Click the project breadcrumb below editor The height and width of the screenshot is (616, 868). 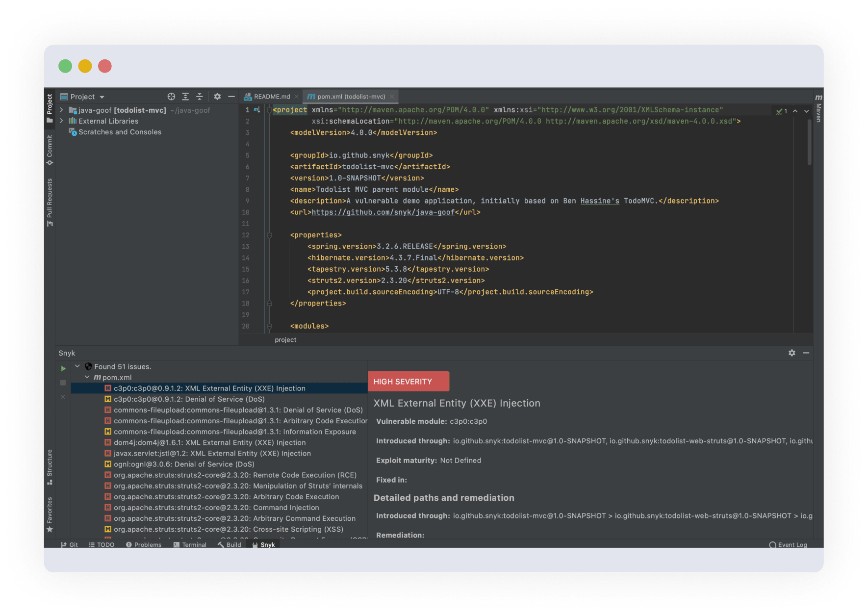285,340
